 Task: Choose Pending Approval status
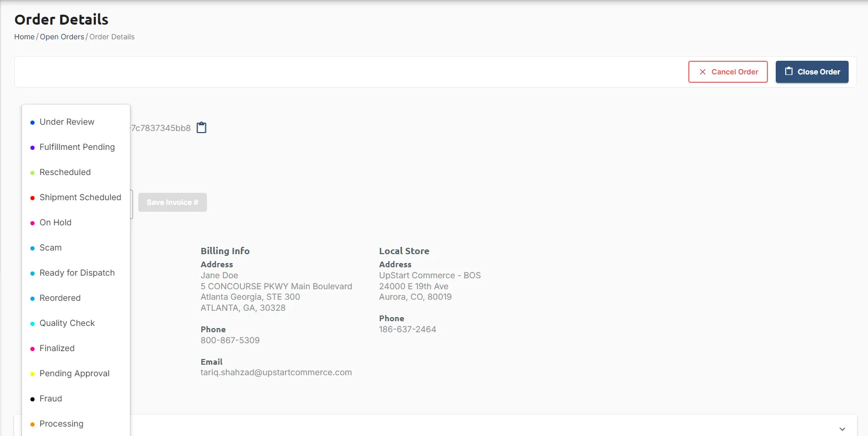click(76, 374)
